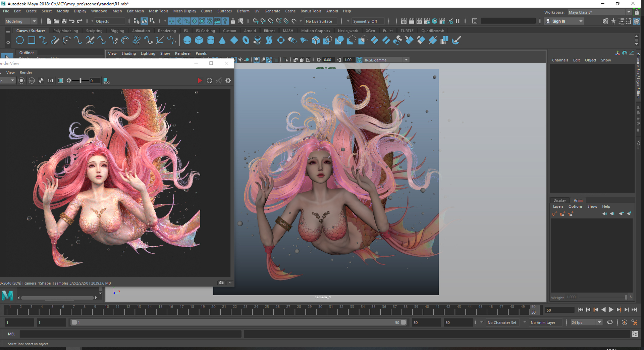Toggle Snap to Curves
This screenshot has height=350, width=644.
pyautogui.click(x=263, y=21)
